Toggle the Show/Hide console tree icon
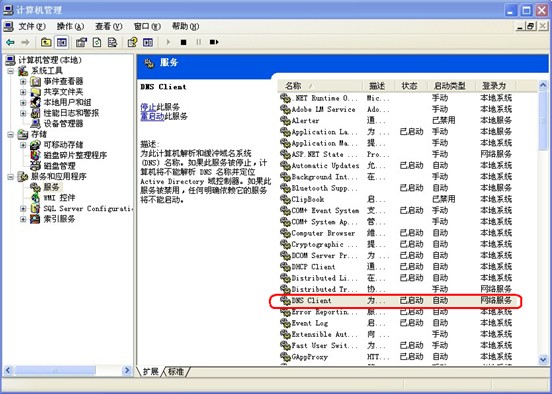Viewport: 552px width, 394px height. [62, 42]
